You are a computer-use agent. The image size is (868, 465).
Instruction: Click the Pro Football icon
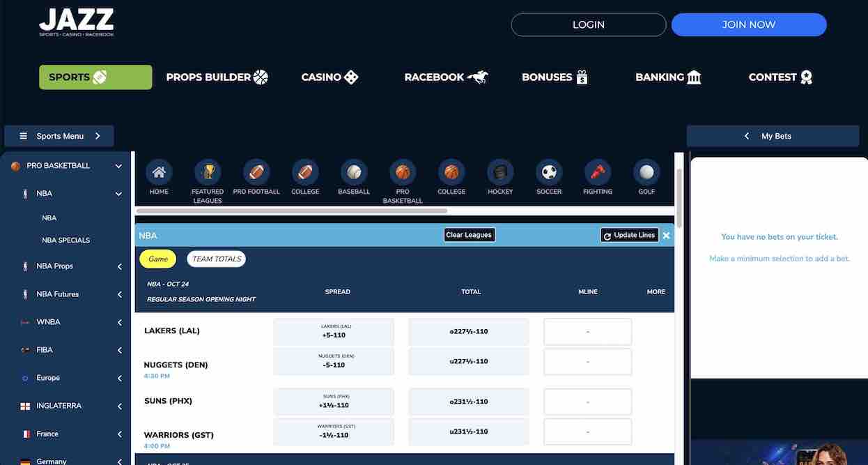[256, 174]
